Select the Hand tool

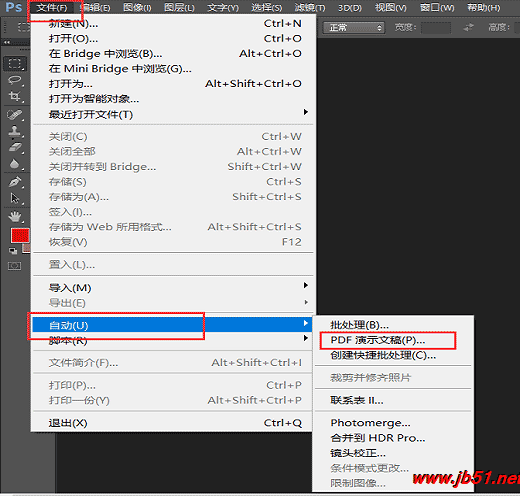pyautogui.click(x=15, y=217)
